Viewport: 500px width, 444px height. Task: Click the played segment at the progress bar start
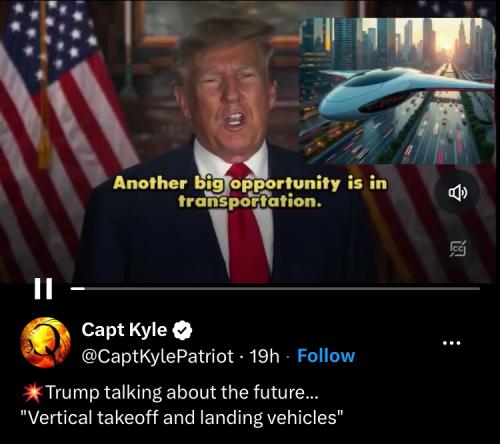pyautogui.click(x=78, y=289)
